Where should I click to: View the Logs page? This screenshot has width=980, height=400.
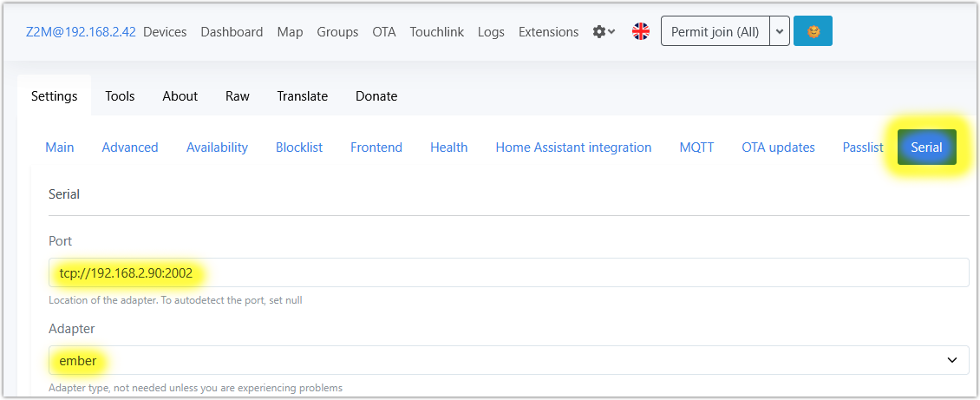(x=491, y=32)
